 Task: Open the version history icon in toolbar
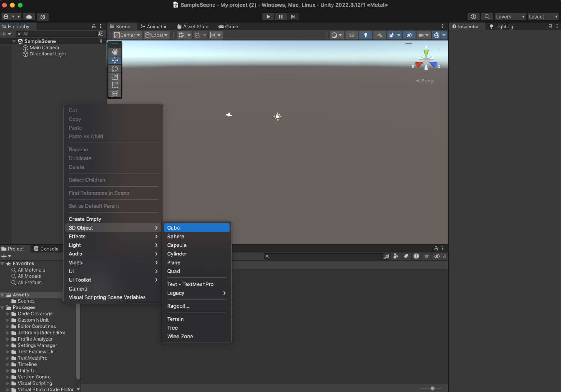pos(473,16)
